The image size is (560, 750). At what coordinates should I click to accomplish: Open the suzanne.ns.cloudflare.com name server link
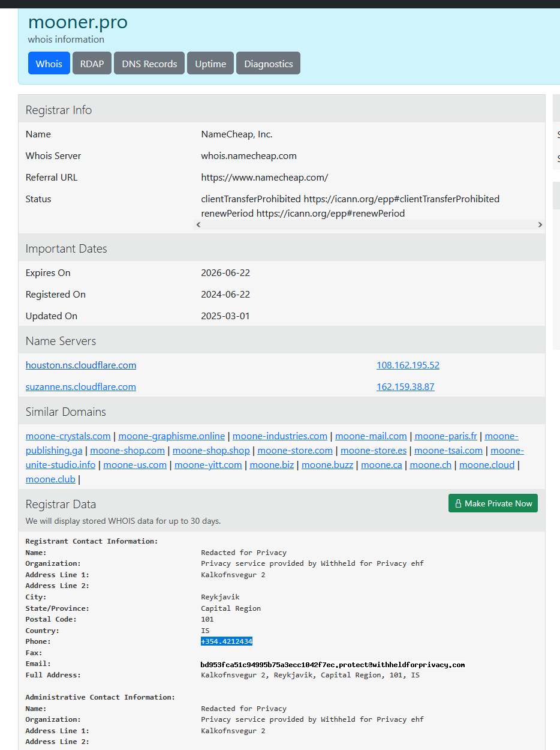tap(81, 387)
